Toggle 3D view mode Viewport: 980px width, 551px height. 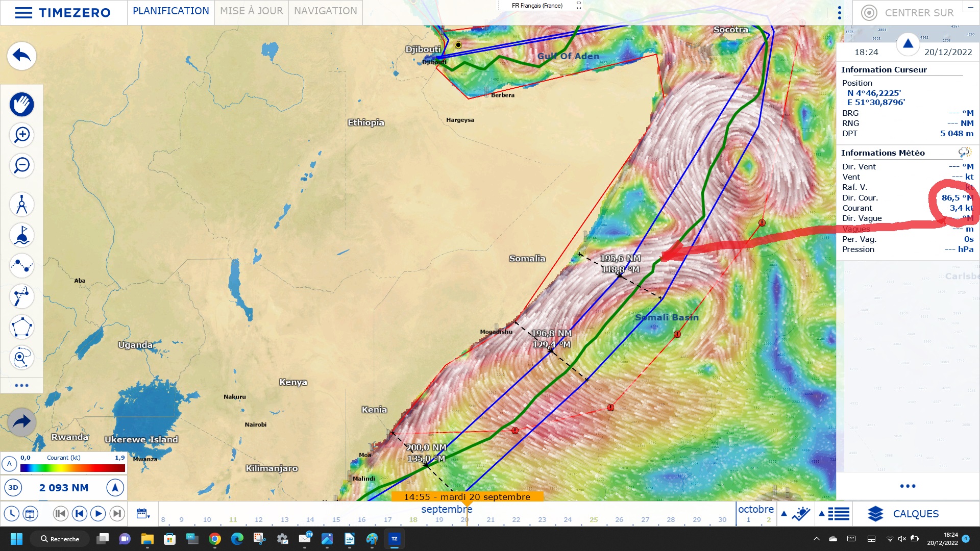[x=13, y=488]
